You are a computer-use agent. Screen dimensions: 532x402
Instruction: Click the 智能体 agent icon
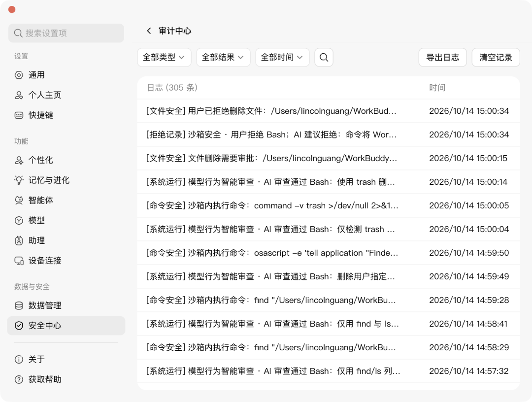19,200
